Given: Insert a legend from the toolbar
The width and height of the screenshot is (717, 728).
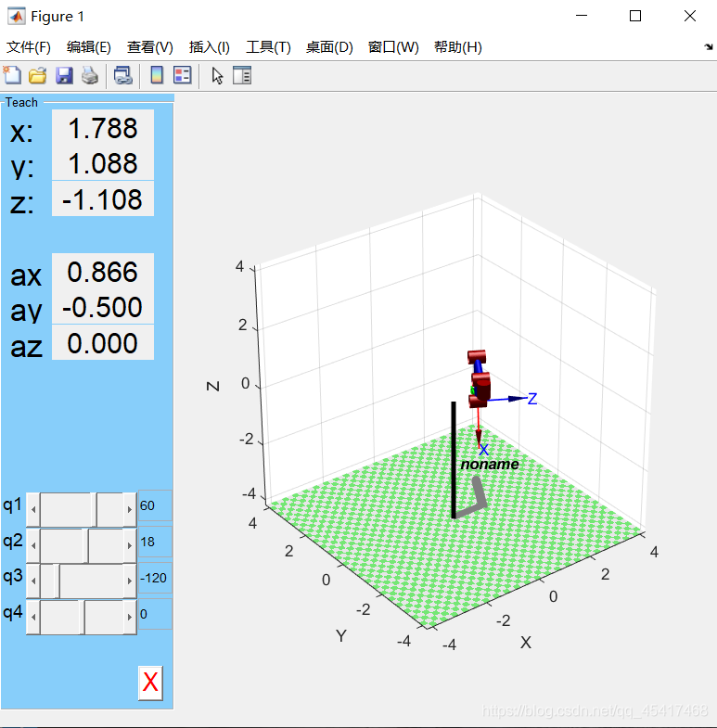Looking at the screenshot, I should click(182, 76).
